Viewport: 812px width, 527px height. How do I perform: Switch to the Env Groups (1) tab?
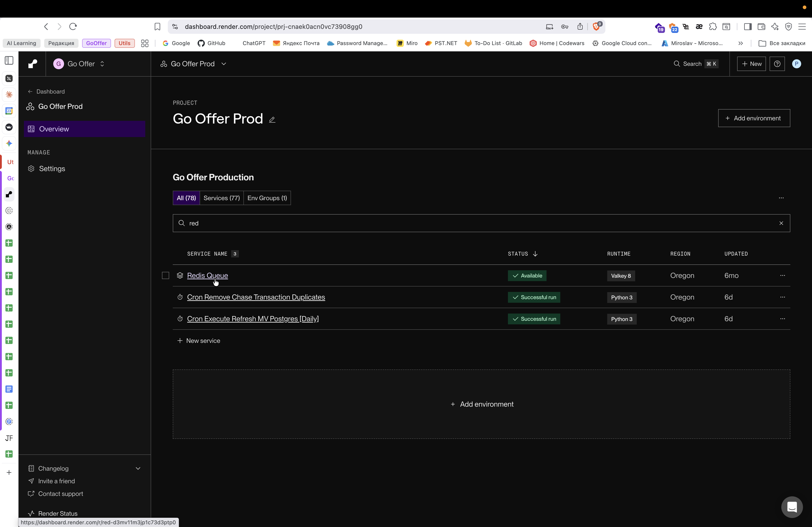[267, 198]
